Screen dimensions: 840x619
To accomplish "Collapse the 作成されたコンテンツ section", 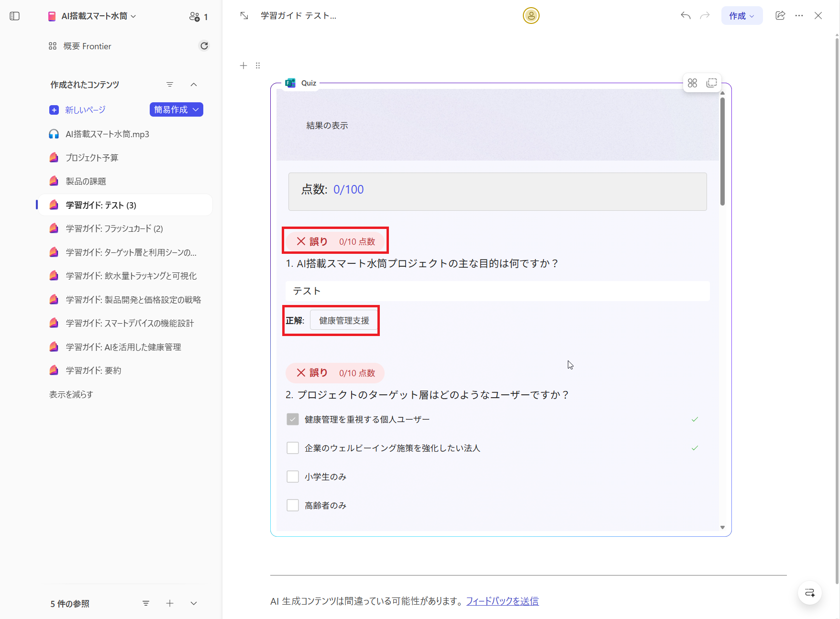I will tap(194, 84).
